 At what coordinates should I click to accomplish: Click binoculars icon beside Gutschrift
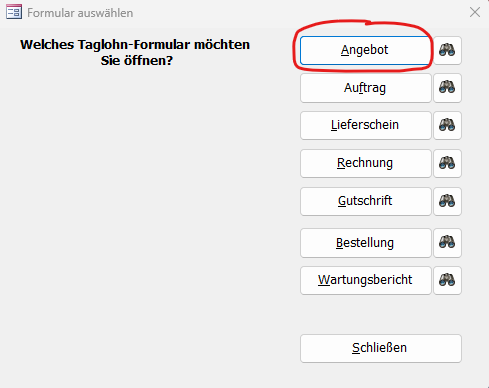pyautogui.click(x=447, y=201)
